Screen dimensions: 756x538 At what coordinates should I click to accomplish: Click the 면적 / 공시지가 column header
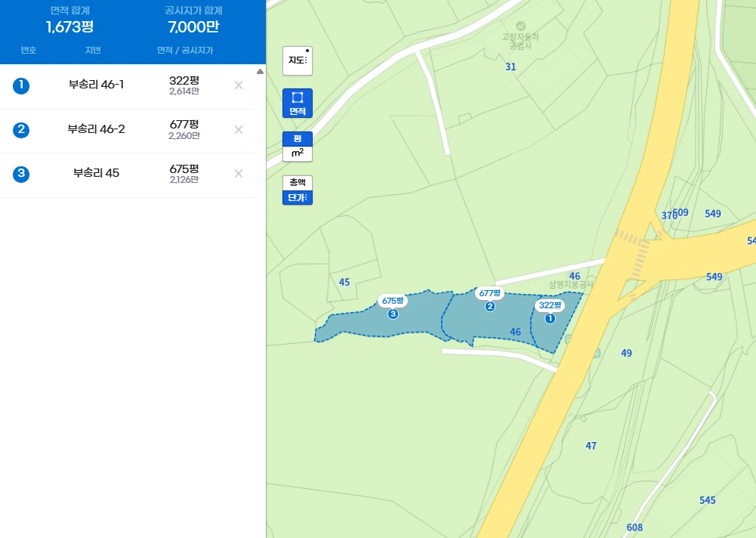click(x=185, y=50)
